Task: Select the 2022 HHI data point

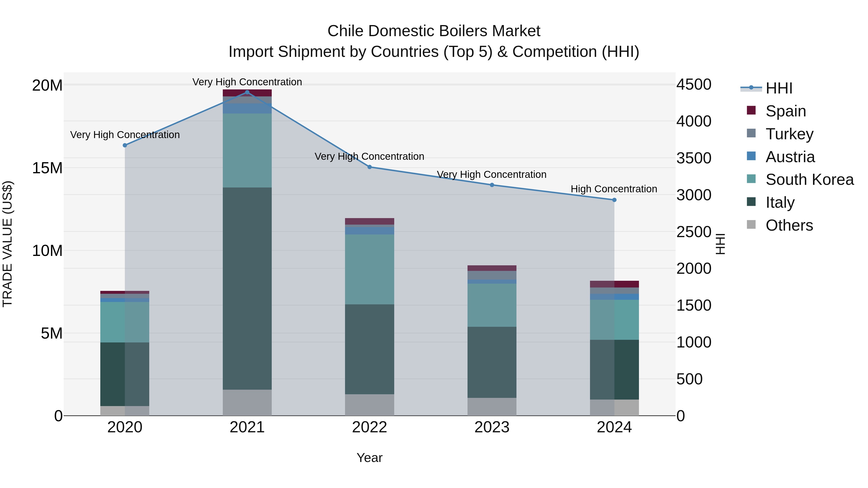Action: click(369, 167)
